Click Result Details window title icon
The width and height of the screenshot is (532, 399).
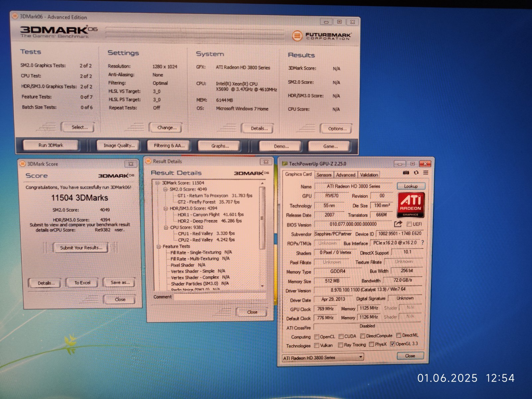coord(148,161)
